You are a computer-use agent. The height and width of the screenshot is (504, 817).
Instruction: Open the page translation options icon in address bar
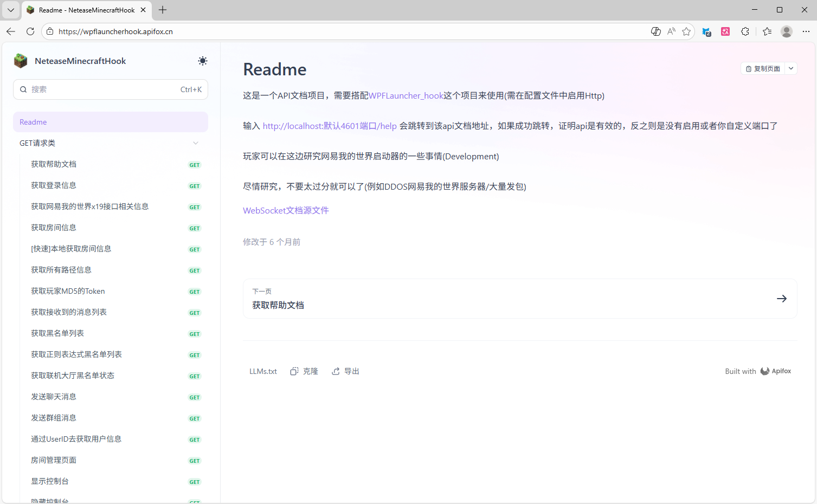coord(656,31)
